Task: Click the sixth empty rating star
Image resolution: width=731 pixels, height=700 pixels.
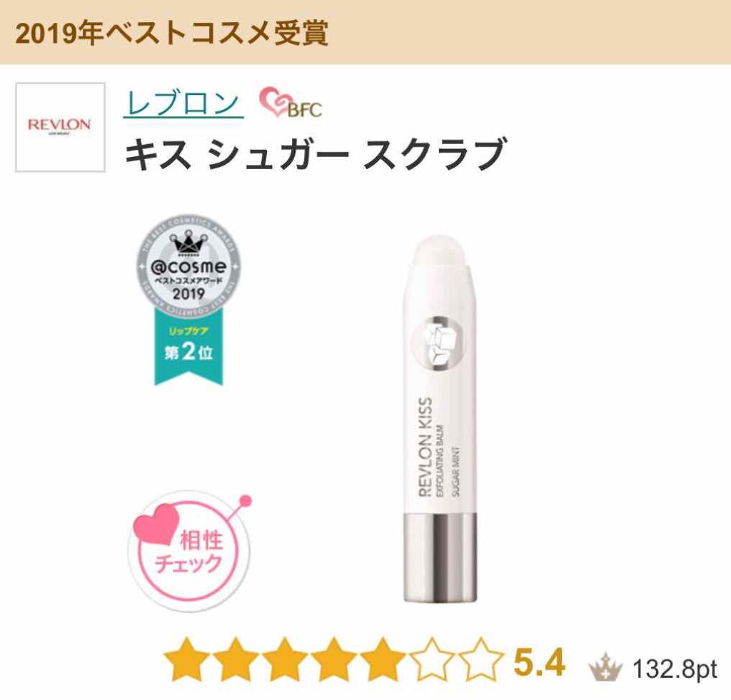Action: point(431,659)
